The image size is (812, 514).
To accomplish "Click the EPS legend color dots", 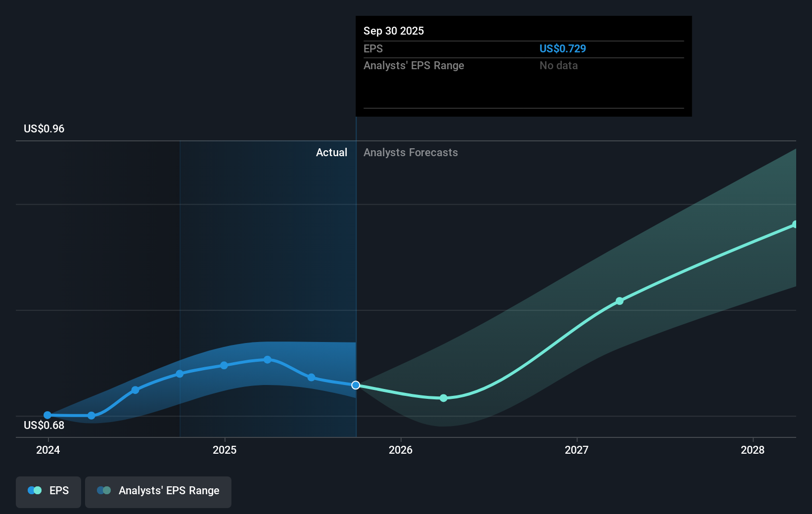I will pyautogui.click(x=35, y=490).
